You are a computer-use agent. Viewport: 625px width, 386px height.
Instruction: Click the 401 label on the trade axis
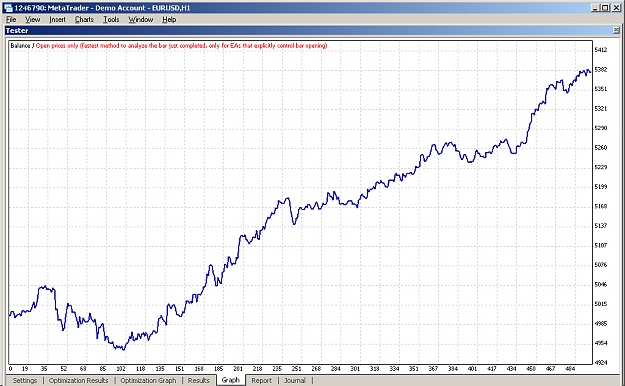pos(472,369)
